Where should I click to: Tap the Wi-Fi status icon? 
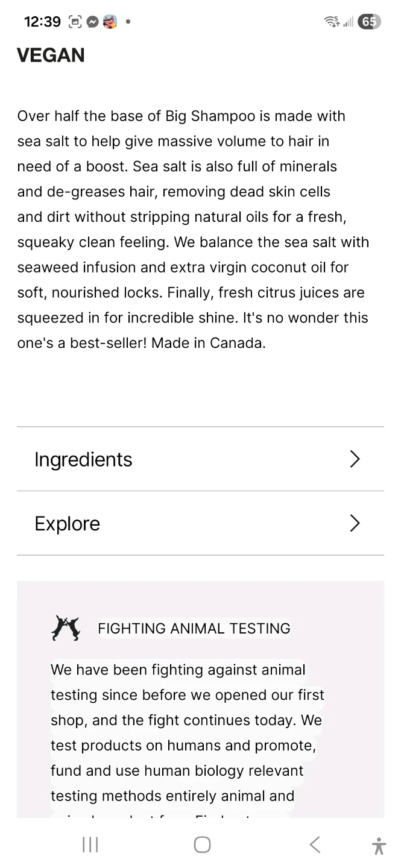coord(331,22)
